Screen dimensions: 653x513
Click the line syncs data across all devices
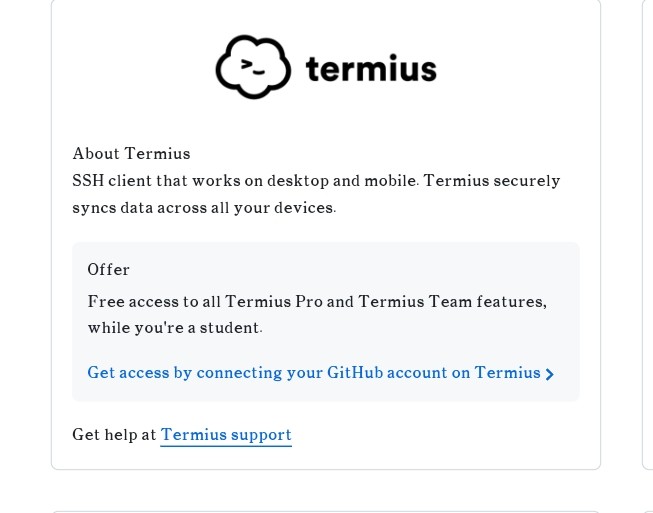(x=204, y=207)
